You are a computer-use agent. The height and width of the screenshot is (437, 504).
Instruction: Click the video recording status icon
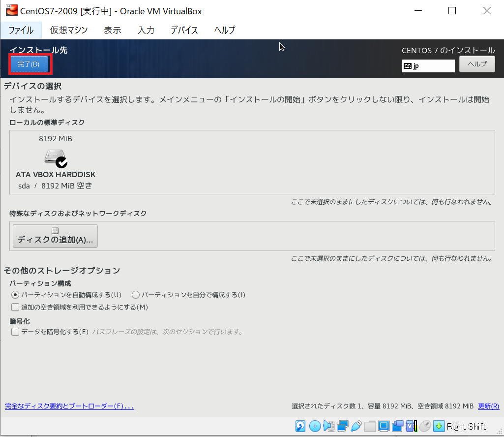(x=397, y=426)
